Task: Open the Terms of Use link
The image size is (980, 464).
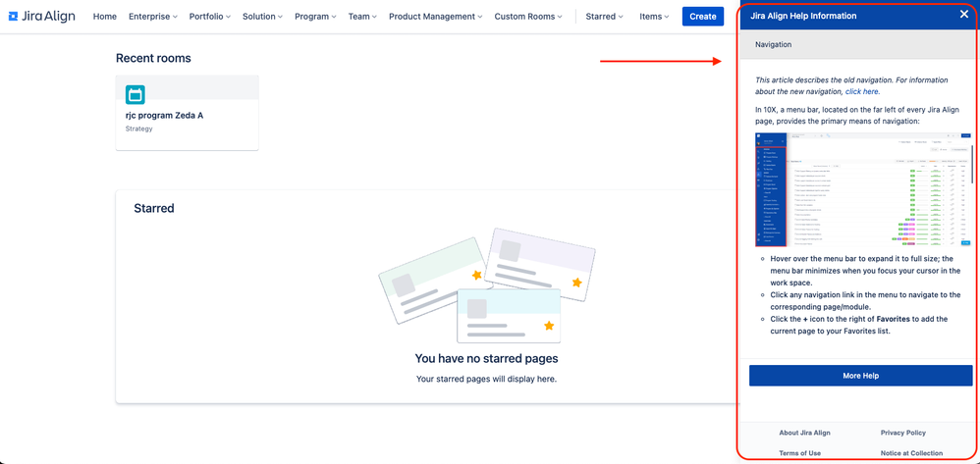Action: coord(800,453)
